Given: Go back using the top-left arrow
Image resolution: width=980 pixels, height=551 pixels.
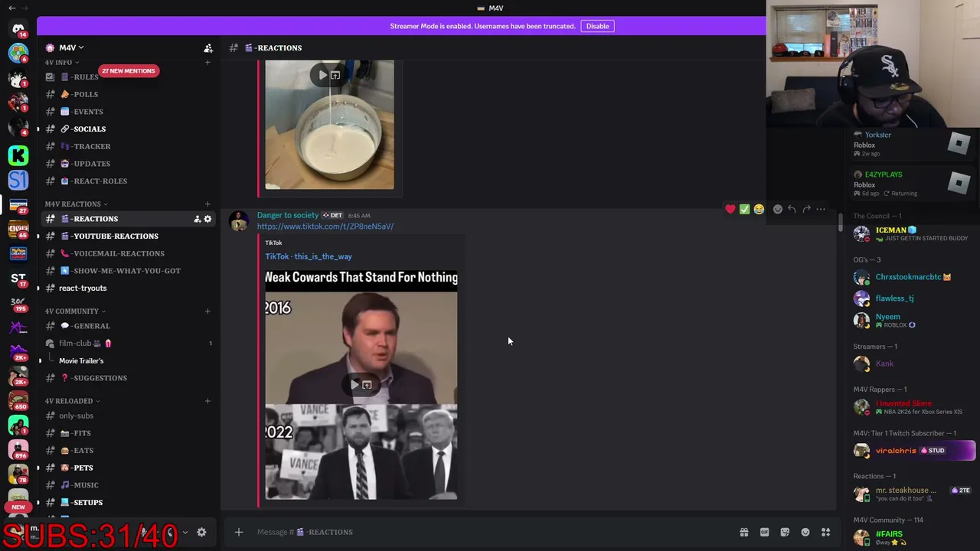Looking at the screenshot, I should click(x=11, y=8).
